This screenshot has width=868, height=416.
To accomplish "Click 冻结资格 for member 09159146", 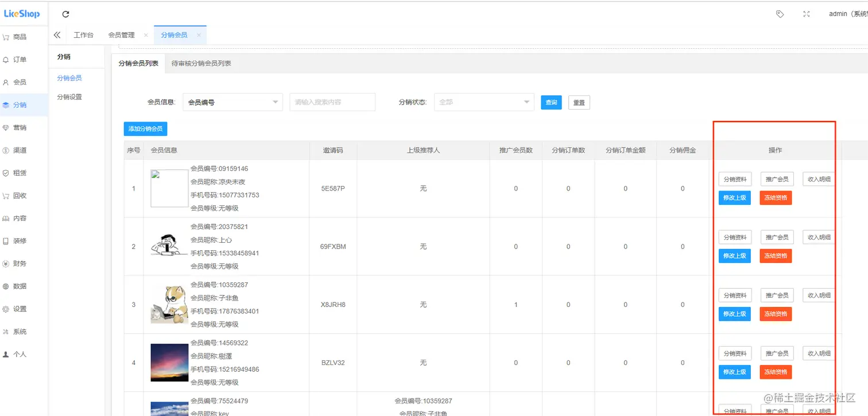I will tap(776, 198).
